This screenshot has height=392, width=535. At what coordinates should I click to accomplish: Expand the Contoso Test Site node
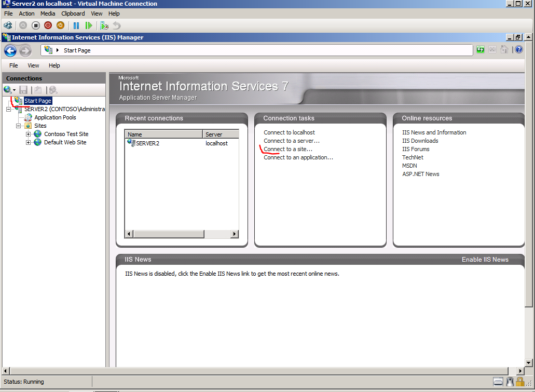(29, 134)
